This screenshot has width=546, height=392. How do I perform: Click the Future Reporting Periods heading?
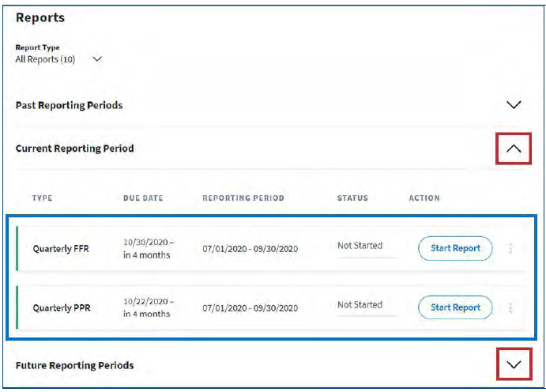point(75,365)
